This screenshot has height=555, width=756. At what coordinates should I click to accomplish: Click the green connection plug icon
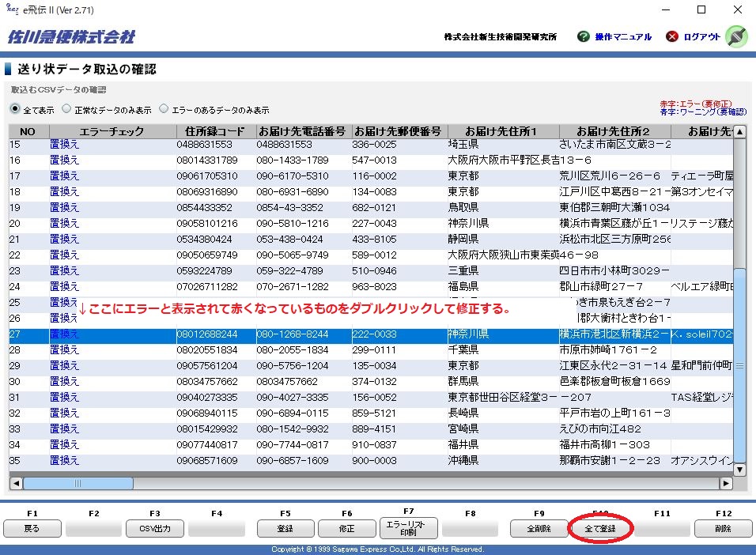[x=735, y=36]
